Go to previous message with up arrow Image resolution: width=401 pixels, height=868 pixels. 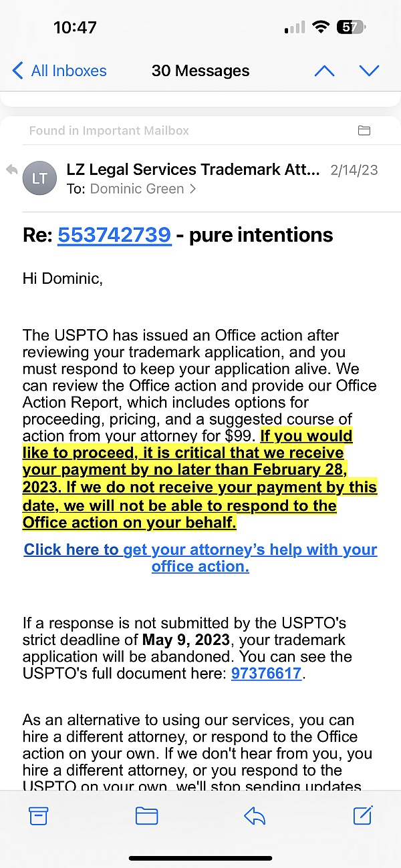324,71
